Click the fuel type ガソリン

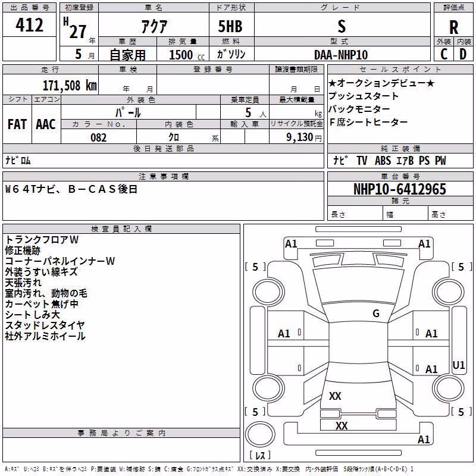[231, 54]
